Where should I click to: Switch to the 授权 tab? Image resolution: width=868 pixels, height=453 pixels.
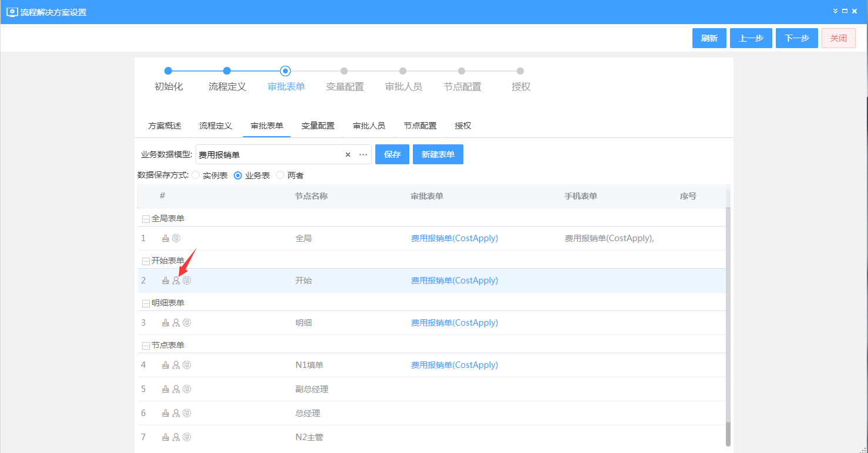[x=463, y=126]
